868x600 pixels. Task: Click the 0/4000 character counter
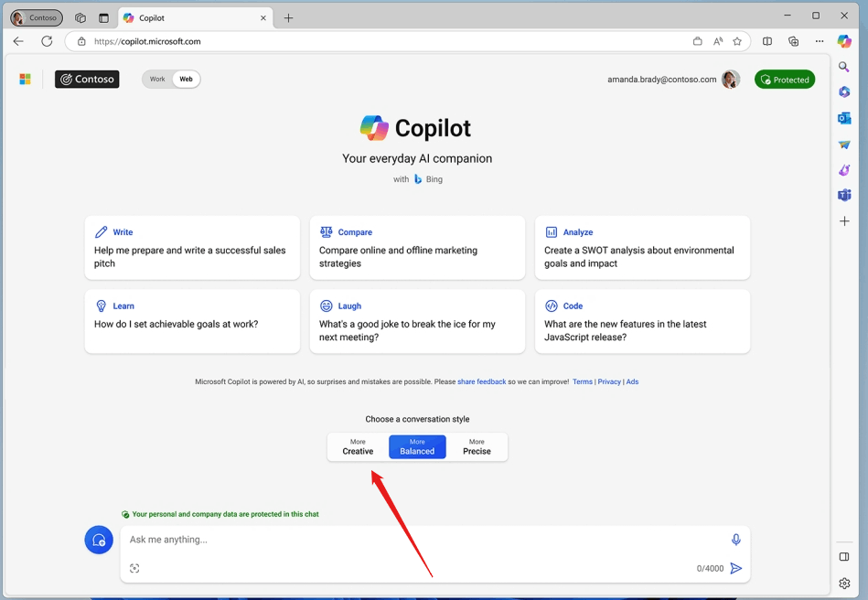point(711,569)
